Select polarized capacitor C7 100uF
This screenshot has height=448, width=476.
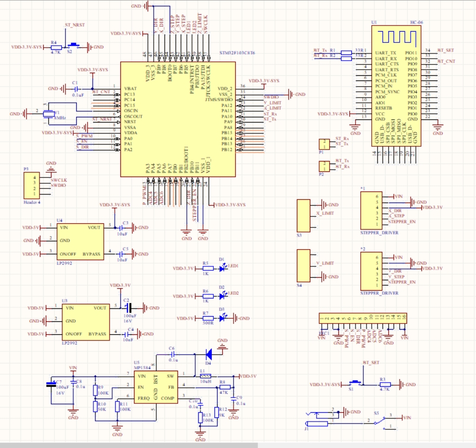click(x=51, y=384)
